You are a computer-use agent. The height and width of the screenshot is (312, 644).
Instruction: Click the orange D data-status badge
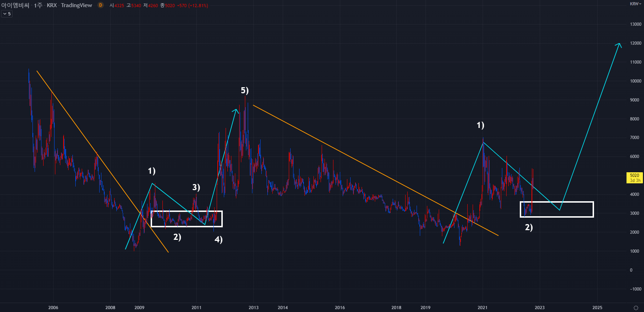[x=101, y=5]
